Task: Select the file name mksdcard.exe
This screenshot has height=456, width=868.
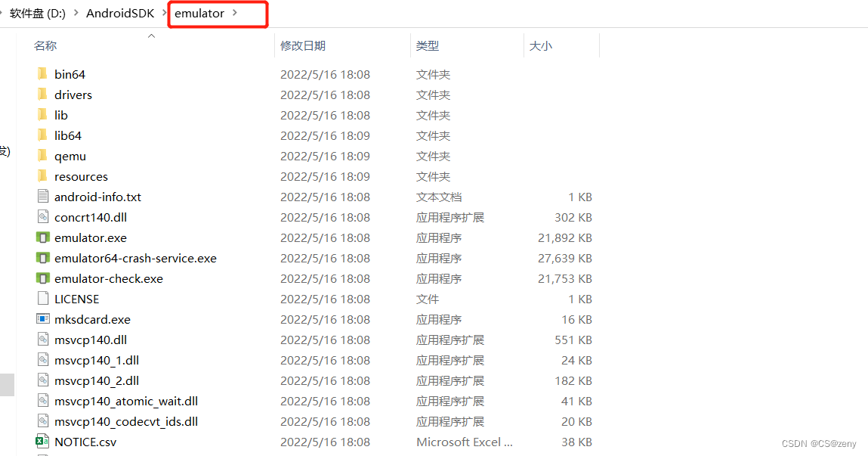Action: click(x=92, y=320)
